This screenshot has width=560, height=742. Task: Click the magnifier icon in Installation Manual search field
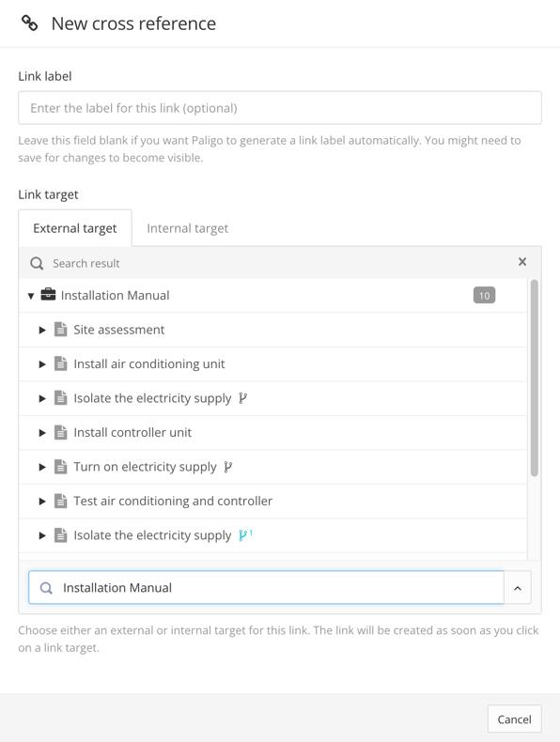pyautogui.click(x=46, y=588)
